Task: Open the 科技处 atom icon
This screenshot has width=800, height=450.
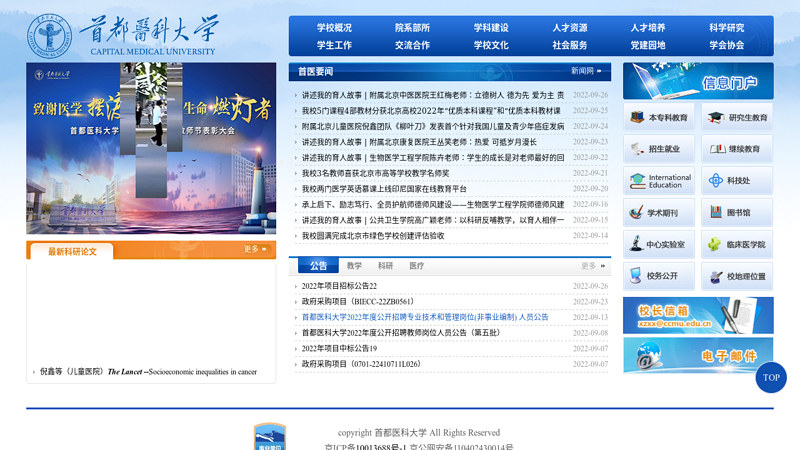Action: 737,181
